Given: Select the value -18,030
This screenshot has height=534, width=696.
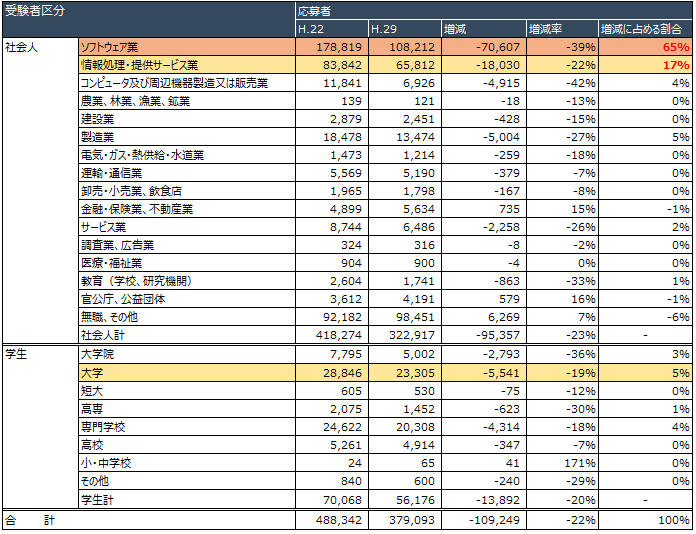Looking at the screenshot, I should tap(498, 65).
